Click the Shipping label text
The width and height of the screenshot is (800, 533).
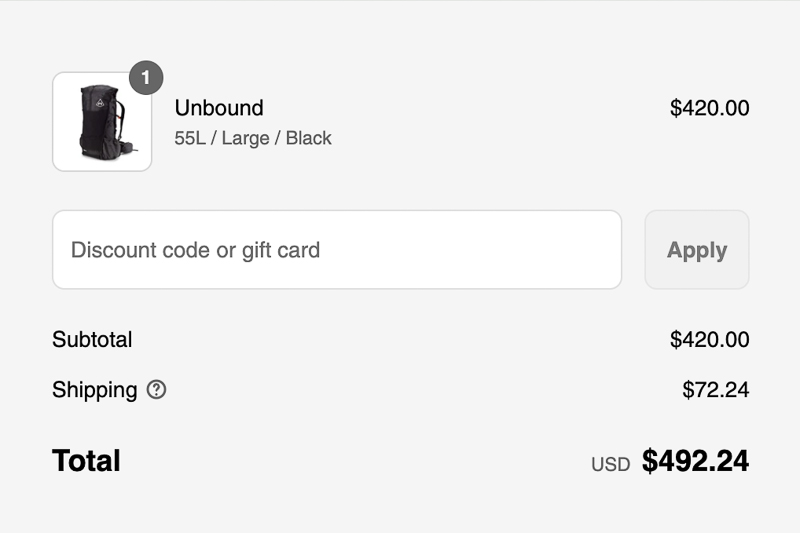(x=95, y=390)
